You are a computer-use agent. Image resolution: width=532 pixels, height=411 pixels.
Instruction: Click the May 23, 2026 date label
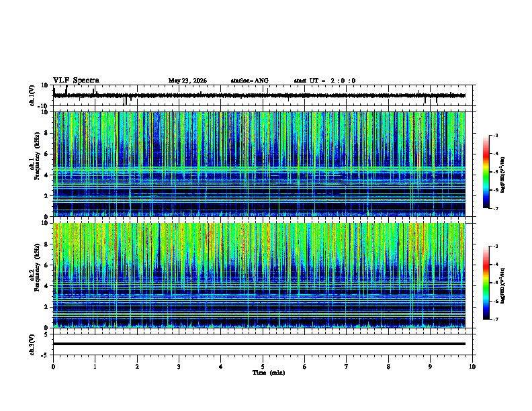point(187,81)
